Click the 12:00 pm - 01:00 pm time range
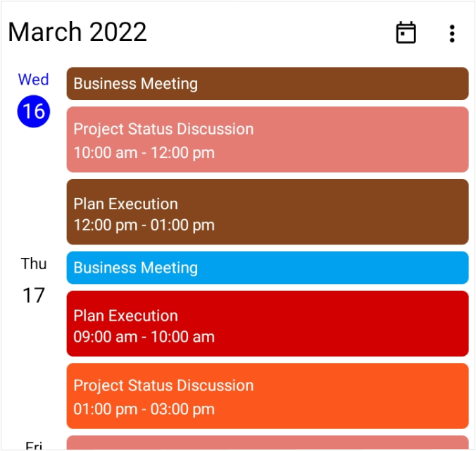This screenshot has width=476, height=451. coord(144,225)
